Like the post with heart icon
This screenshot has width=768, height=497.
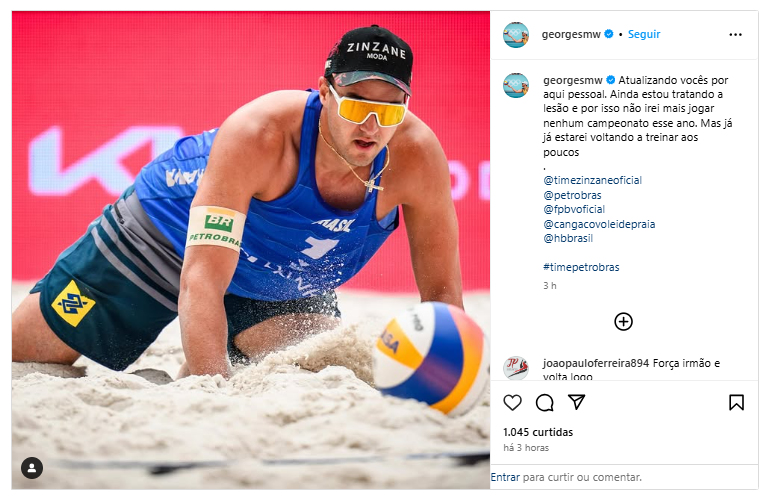(x=512, y=402)
